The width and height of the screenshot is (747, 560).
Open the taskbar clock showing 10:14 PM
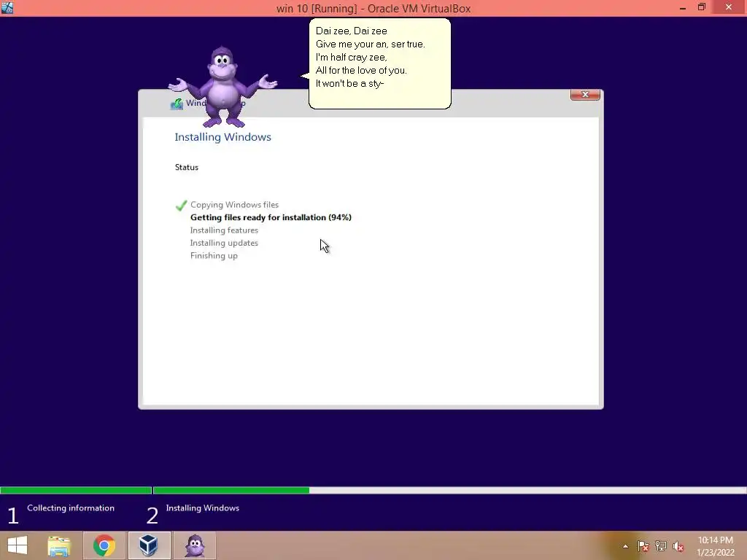(x=715, y=546)
